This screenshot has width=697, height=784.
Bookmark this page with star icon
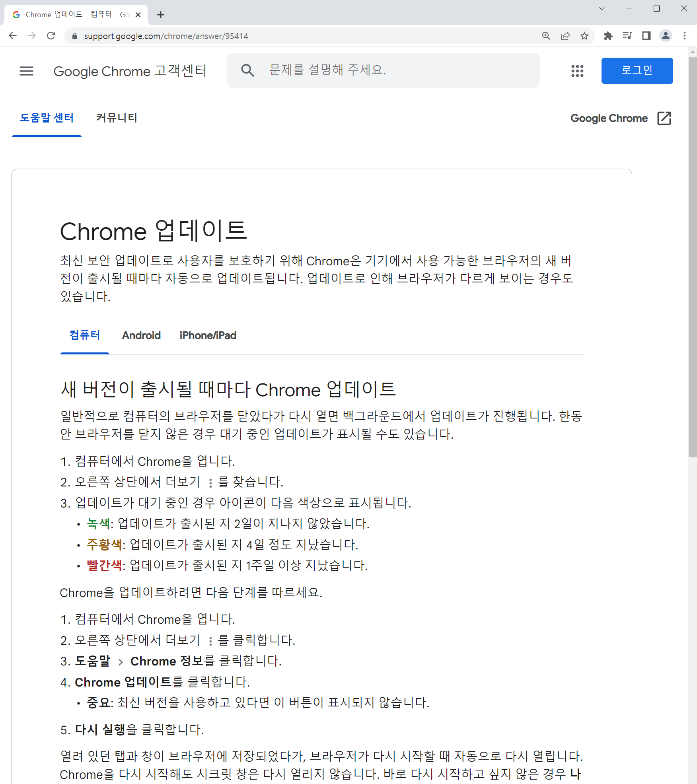(584, 36)
